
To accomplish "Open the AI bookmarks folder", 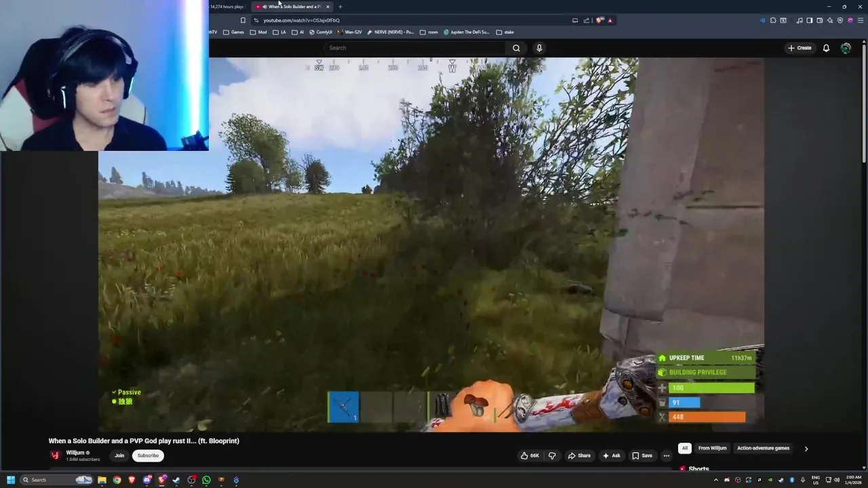I will [298, 32].
